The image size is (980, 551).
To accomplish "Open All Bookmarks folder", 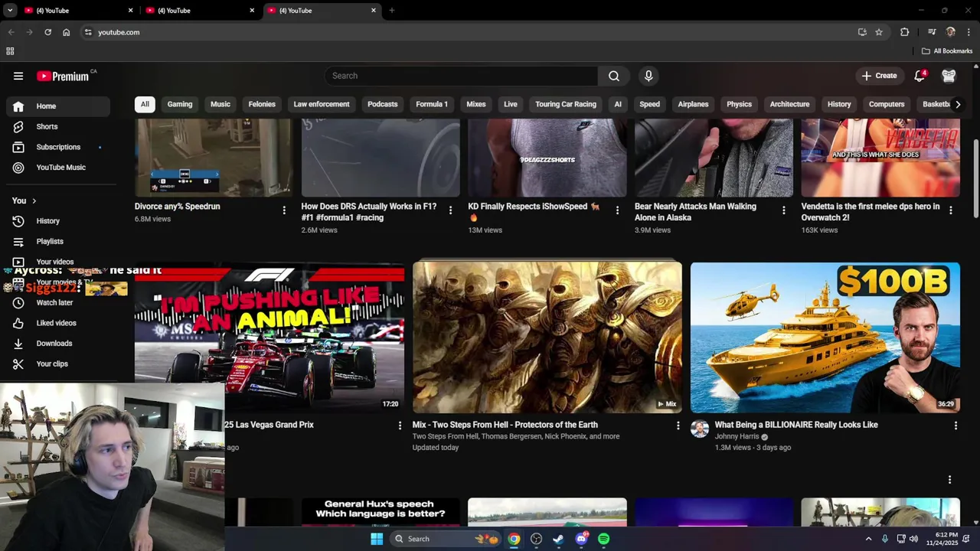I will coord(947,51).
